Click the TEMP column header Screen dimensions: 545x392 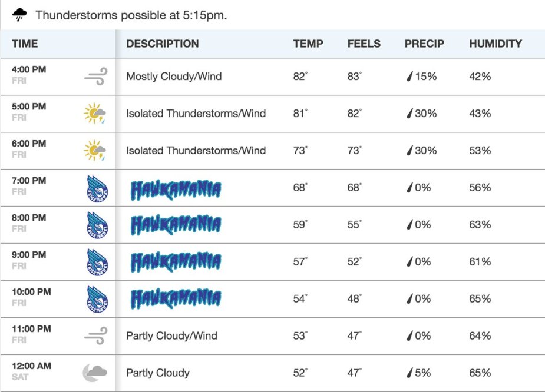tap(308, 44)
